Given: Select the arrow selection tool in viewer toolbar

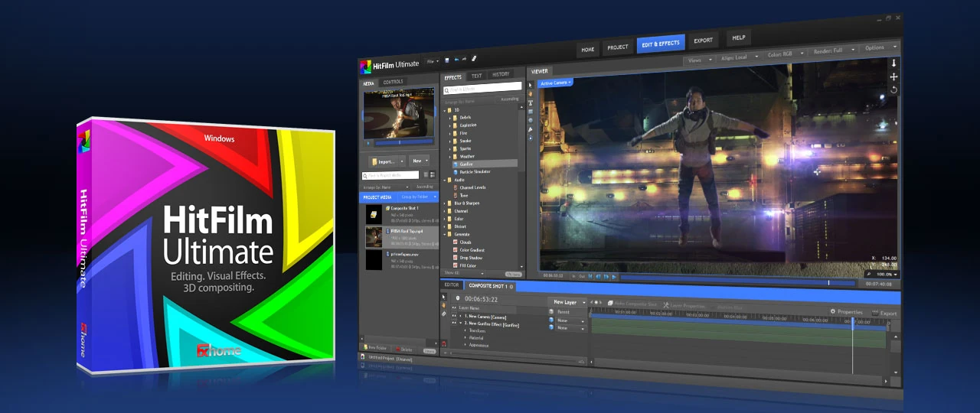Looking at the screenshot, I should 531,85.
